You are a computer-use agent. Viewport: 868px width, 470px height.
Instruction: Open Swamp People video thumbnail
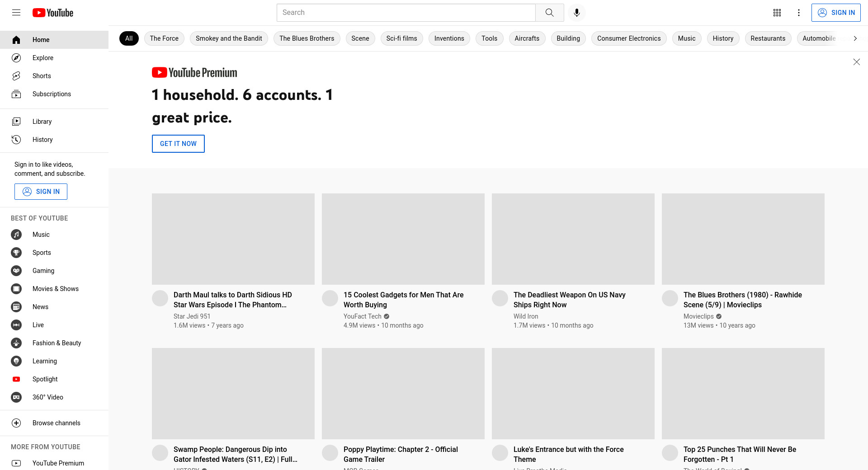pyautogui.click(x=233, y=394)
